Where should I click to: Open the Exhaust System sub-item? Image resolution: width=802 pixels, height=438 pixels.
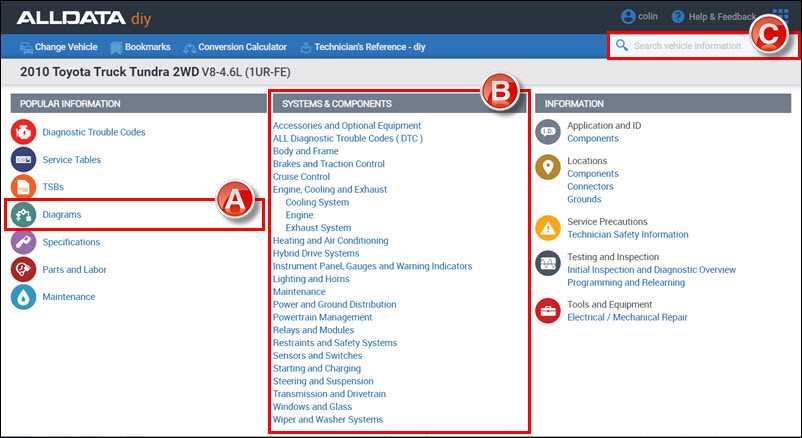pos(318,228)
